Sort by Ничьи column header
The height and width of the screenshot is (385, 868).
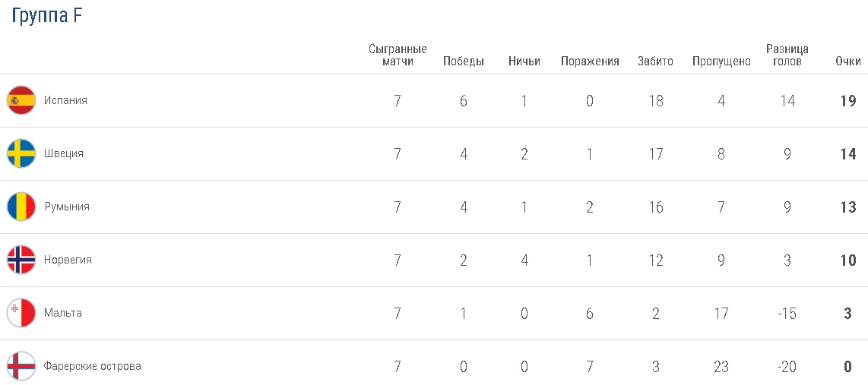point(524,62)
